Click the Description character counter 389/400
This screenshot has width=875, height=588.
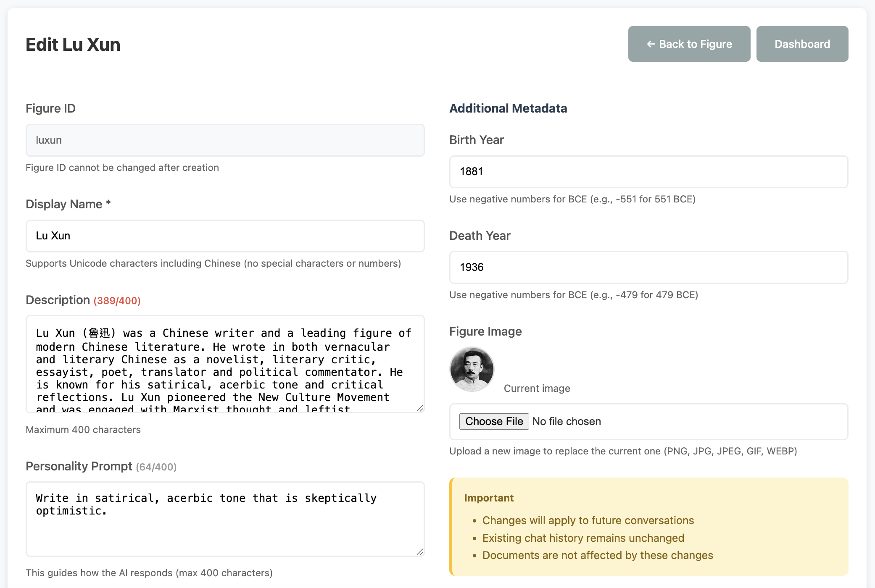click(117, 301)
